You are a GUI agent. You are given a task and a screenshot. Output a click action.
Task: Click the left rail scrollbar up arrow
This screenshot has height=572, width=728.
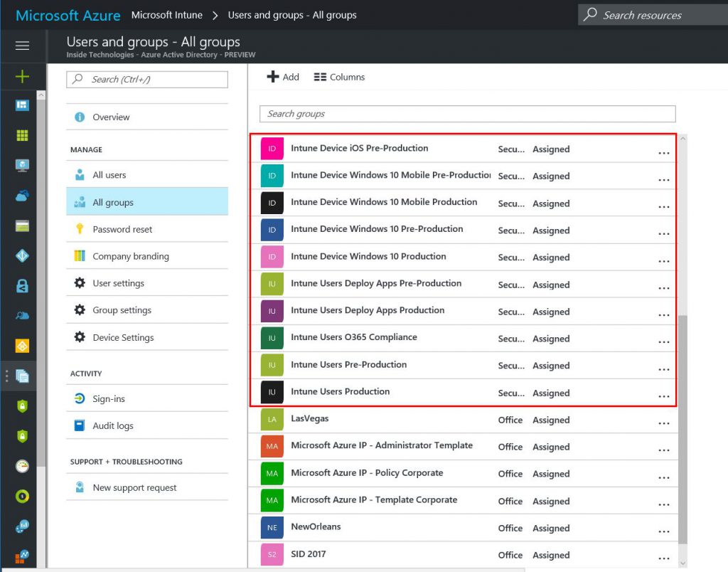pos(41,95)
